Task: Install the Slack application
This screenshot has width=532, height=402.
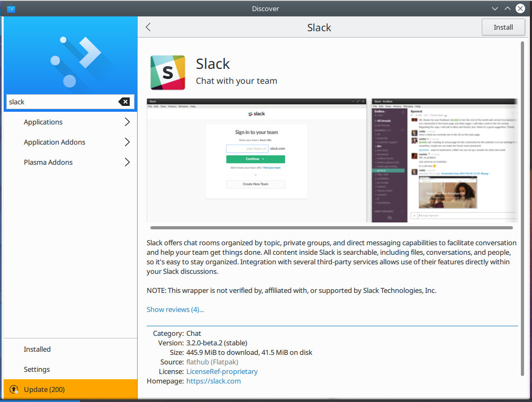Action: 503,27
